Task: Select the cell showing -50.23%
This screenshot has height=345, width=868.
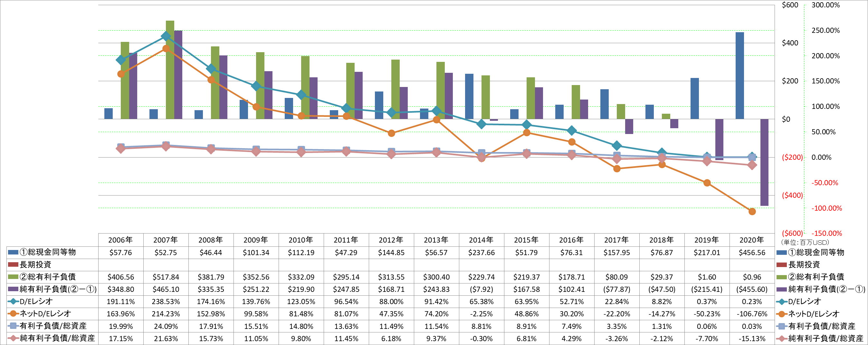Action: (x=707, y=314)
